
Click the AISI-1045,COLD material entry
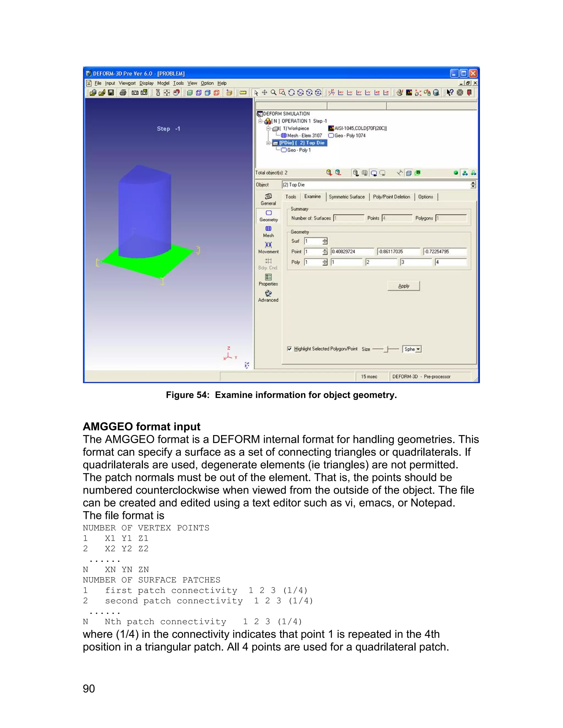[358, 128]
